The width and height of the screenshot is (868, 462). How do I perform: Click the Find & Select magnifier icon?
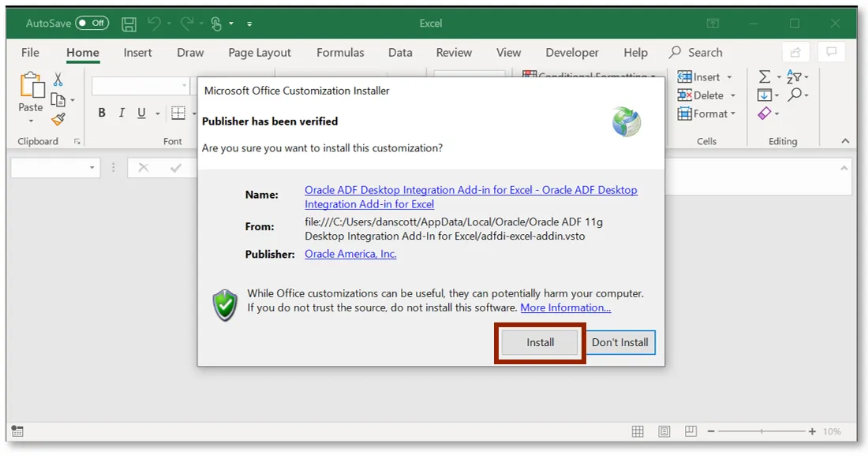click(795, 95)
